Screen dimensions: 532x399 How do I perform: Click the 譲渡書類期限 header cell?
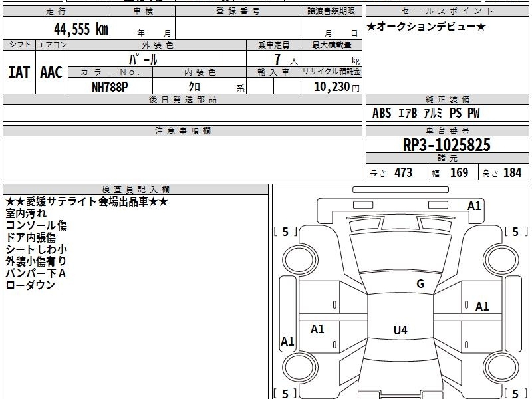pos(331,11)
